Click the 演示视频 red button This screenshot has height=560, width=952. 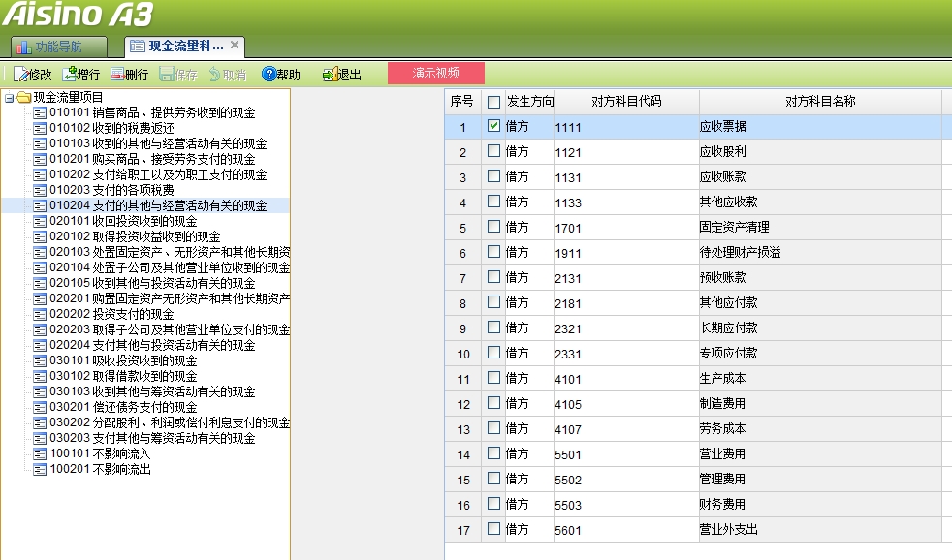(436, 74)
